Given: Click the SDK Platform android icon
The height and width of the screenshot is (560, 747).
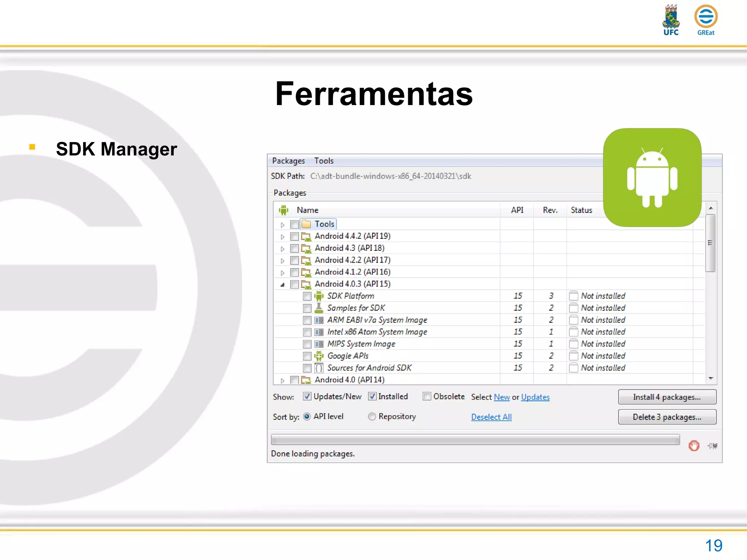Looking at the screenshot, I should [319, 296].
